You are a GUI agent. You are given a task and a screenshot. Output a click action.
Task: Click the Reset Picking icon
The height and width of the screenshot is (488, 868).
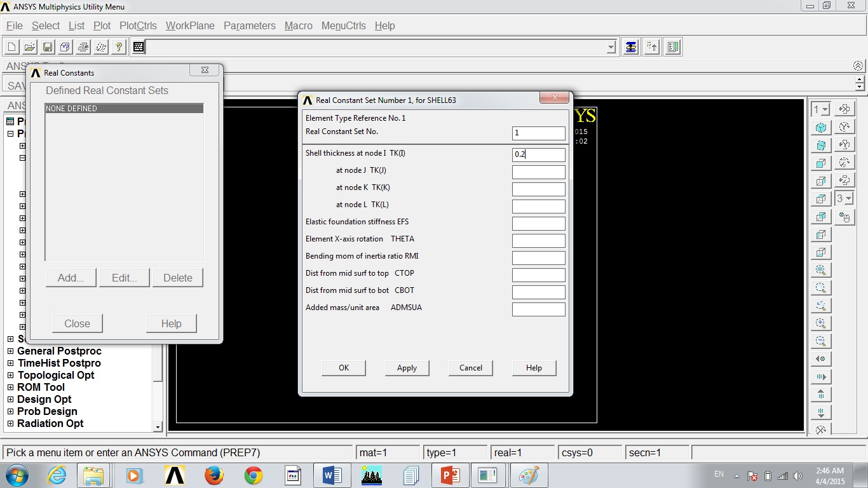(652, 47)
